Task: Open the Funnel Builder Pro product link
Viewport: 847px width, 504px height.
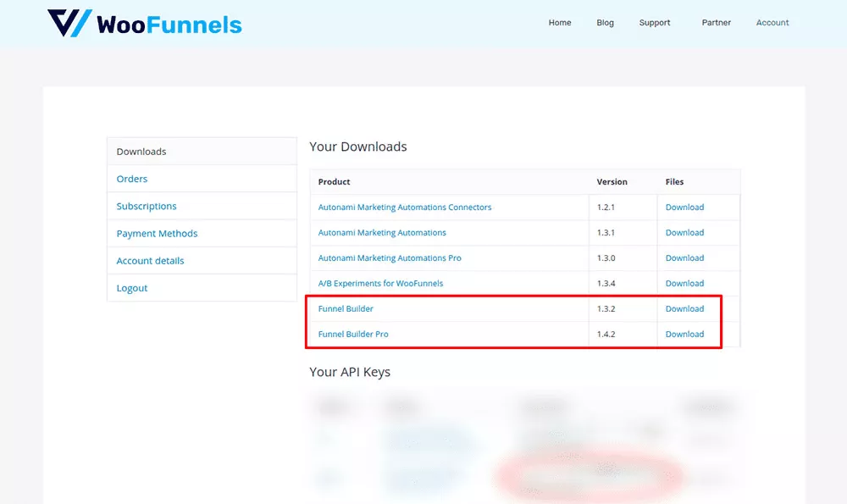Action: [353, 334]
